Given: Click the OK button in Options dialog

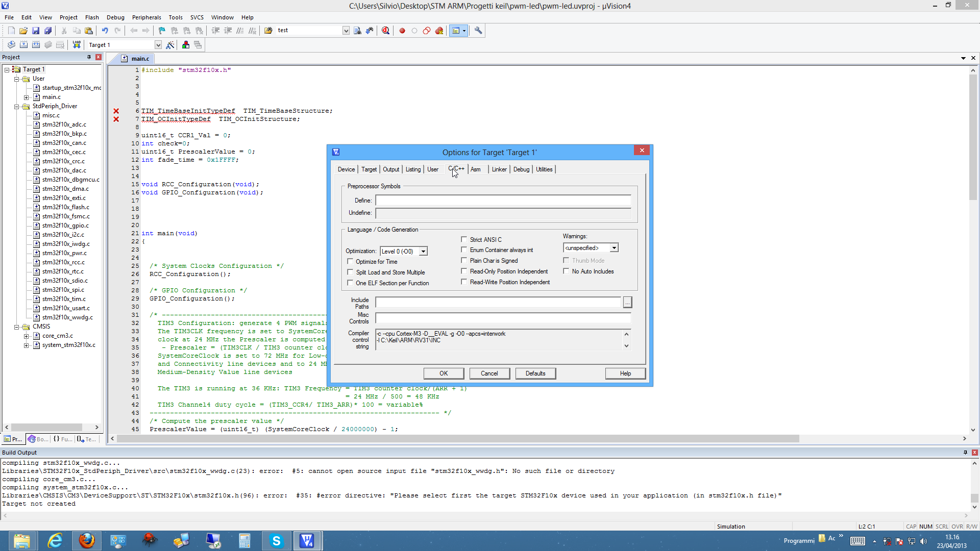Looking at the screenshot, I should click(444, 373).
